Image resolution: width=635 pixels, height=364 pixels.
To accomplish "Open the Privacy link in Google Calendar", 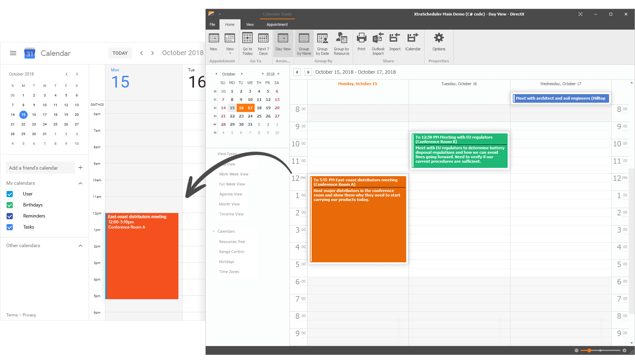I will click(x=29, y=315).
